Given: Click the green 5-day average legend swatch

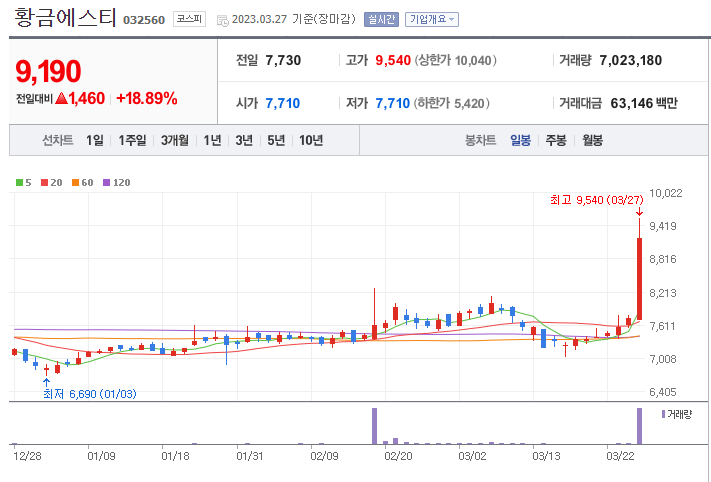Looking at the screenshot, I should [19, 183].
